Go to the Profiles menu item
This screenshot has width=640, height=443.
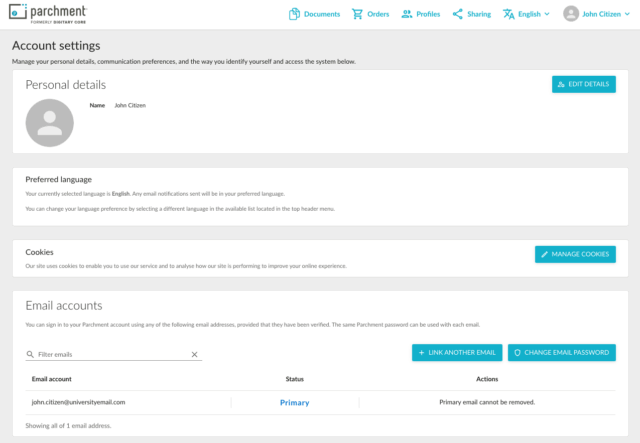[420, 14]
